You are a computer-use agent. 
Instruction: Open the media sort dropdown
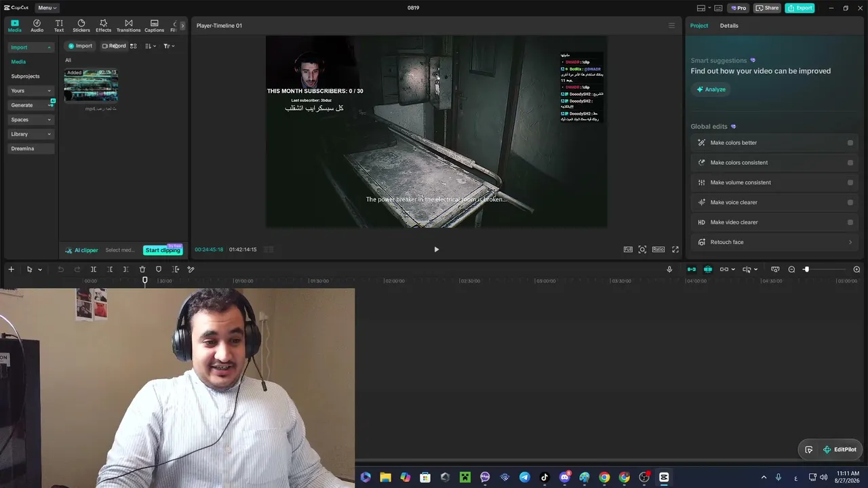coord(151,46)
